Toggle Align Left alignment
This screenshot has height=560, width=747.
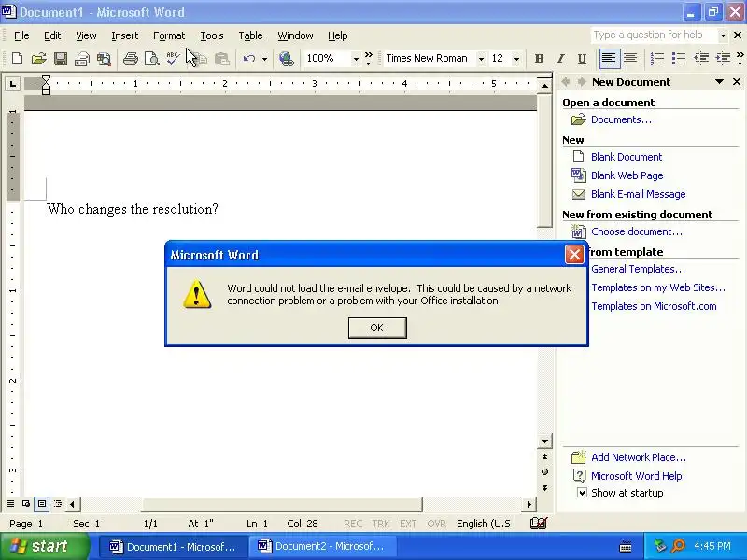tap(609, 59)
